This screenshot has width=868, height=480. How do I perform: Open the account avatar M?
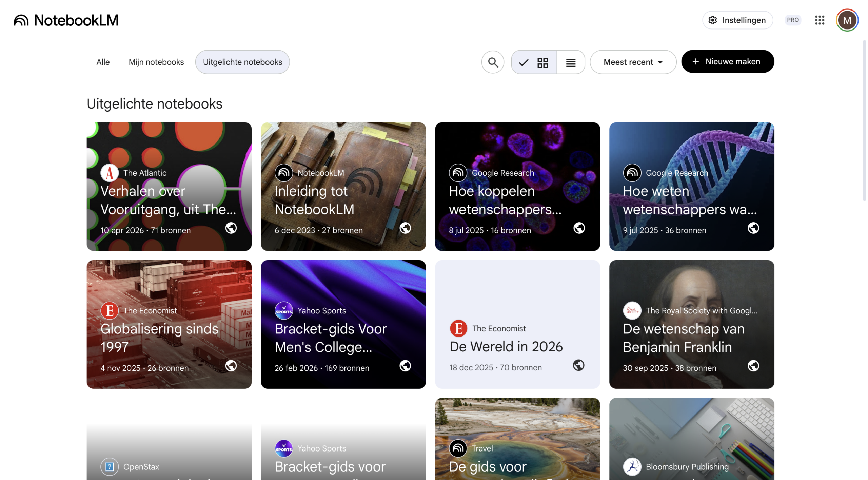(847, 20)
